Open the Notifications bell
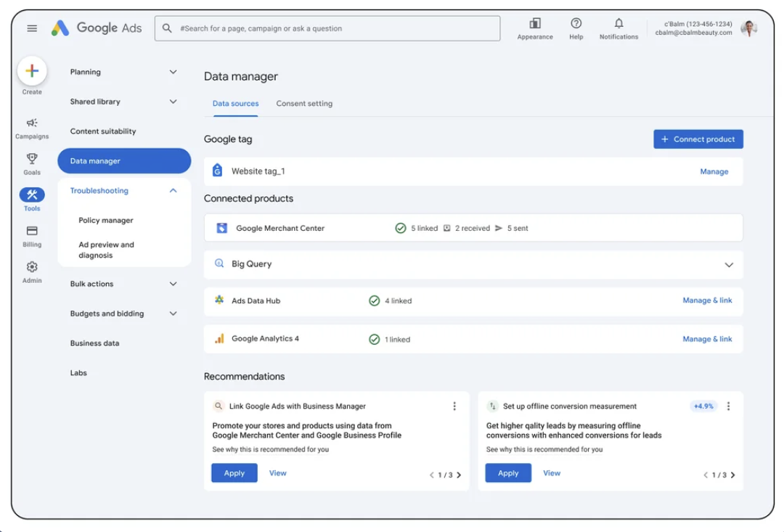 coord(618,23)
